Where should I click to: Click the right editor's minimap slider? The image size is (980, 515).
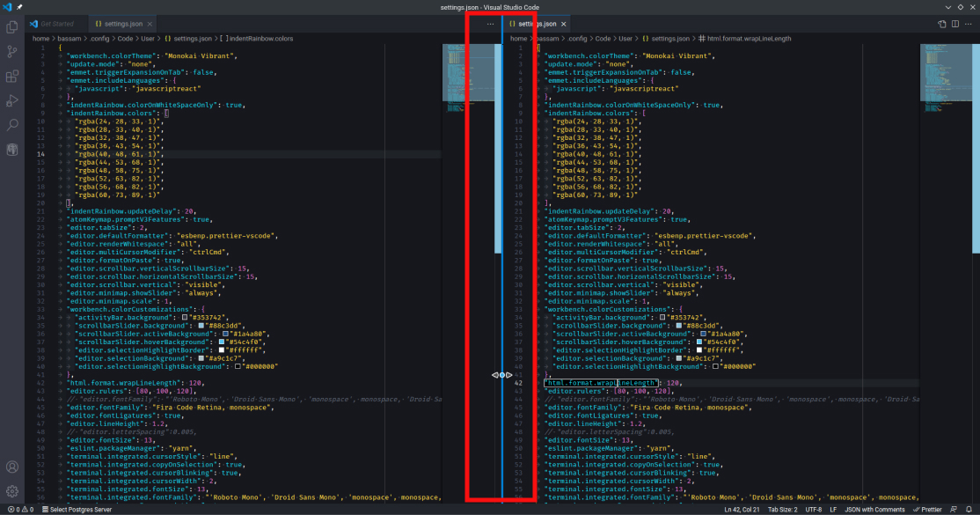coord(946,72)
